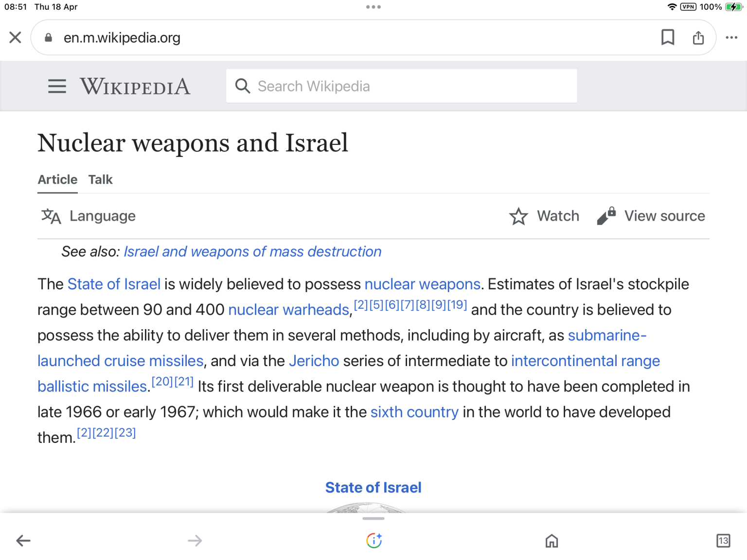Viewport: 747px width, 560px height.
Task: Tap the lock icon in address bar
Action: 48,37
